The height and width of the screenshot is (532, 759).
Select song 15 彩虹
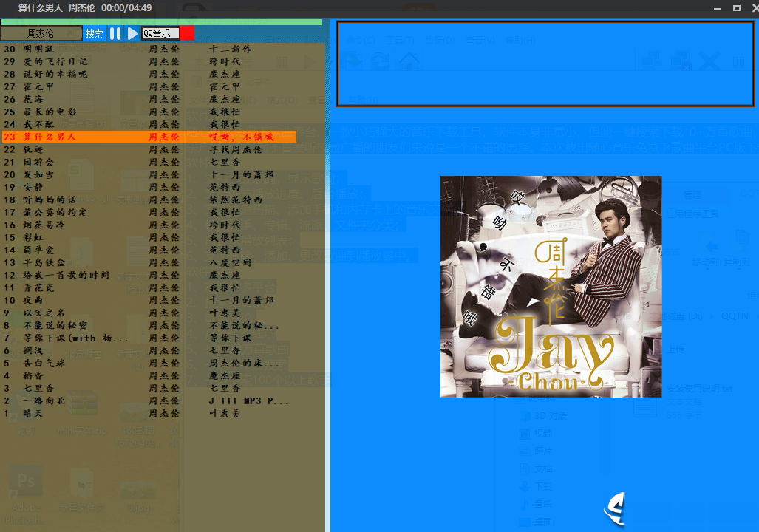pyautogui.click(x=149, y=238)
